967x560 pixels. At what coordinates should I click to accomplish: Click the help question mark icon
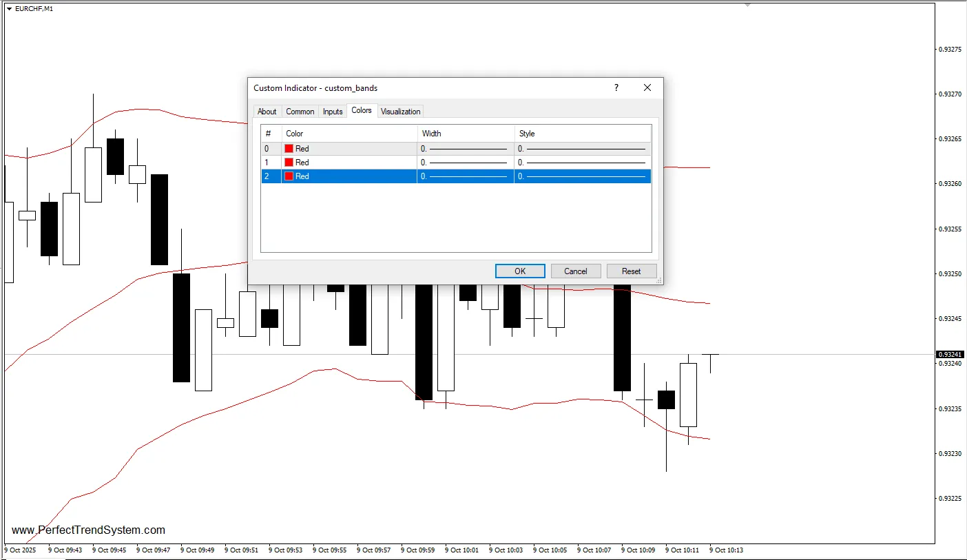click(616, 87)
